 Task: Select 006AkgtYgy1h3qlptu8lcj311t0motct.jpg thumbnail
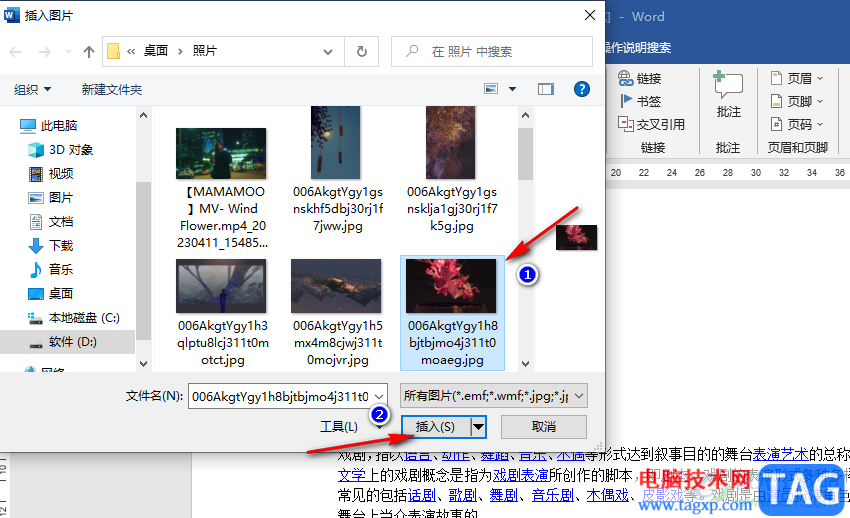pyautogui.click(x=221, y=286)
